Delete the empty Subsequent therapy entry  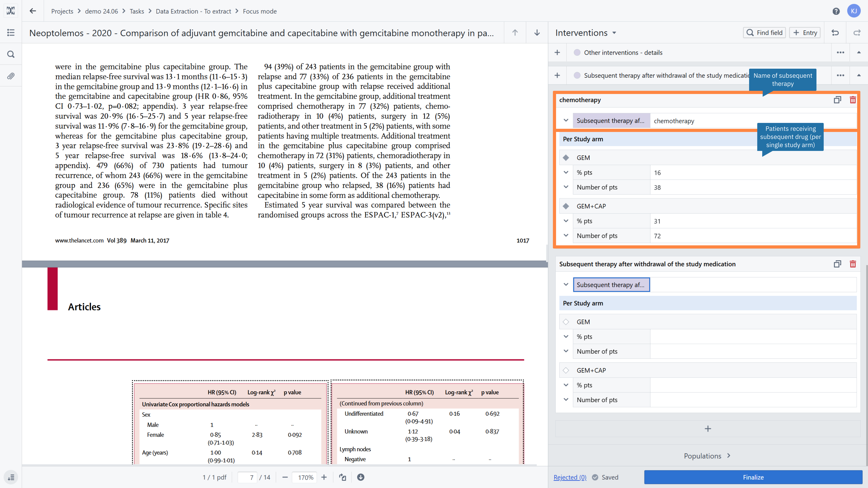coord(853,264)
